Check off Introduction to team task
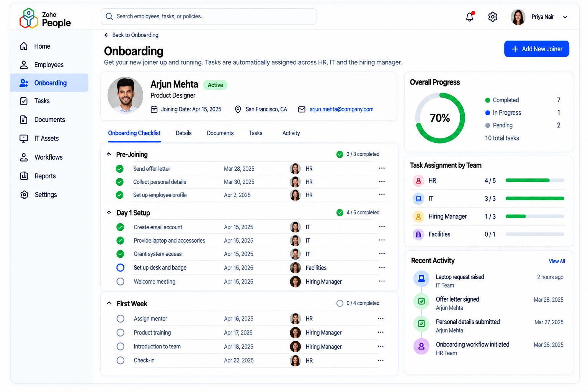This screenshot has height=392, width=588. (x=120, y=346)
